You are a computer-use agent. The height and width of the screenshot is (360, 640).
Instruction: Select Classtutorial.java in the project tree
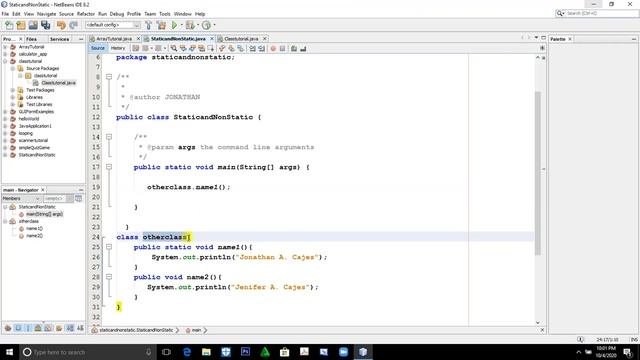click(58, 83)
